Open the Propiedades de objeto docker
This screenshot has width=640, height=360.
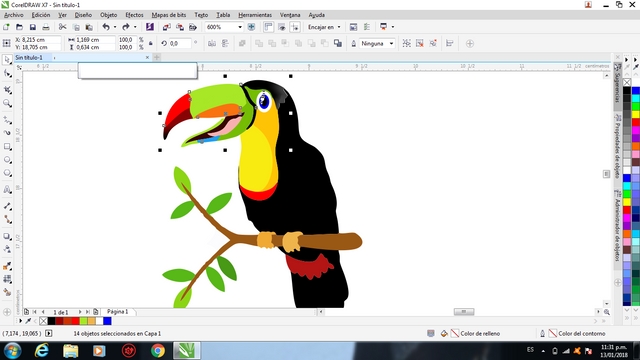pos(618,147)
